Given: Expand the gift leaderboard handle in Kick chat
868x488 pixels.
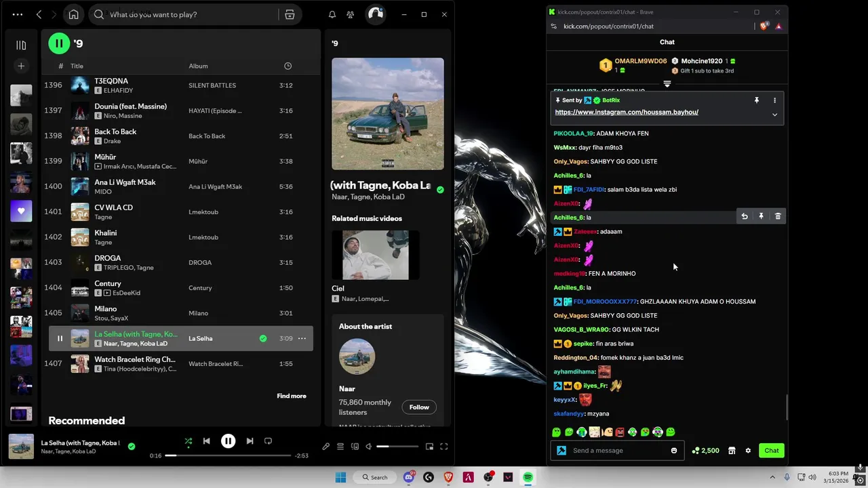Looking at the screenshot, I should [x=667, y=84].
